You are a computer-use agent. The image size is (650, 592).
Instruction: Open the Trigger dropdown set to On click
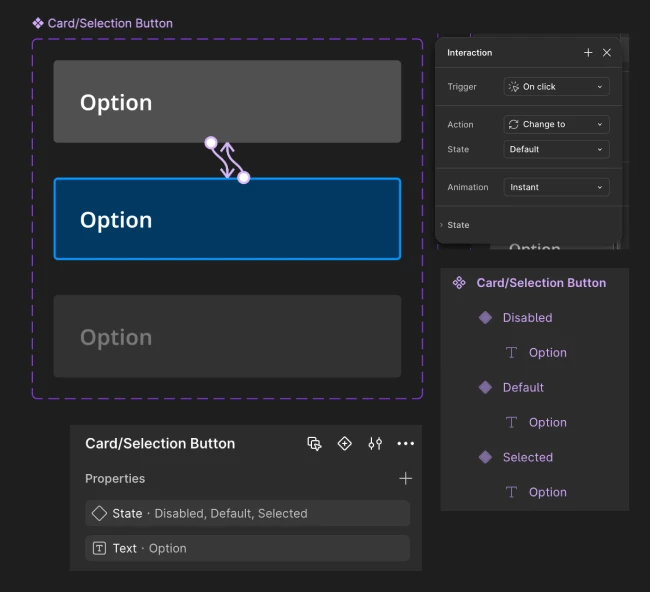tap(556, 87)
